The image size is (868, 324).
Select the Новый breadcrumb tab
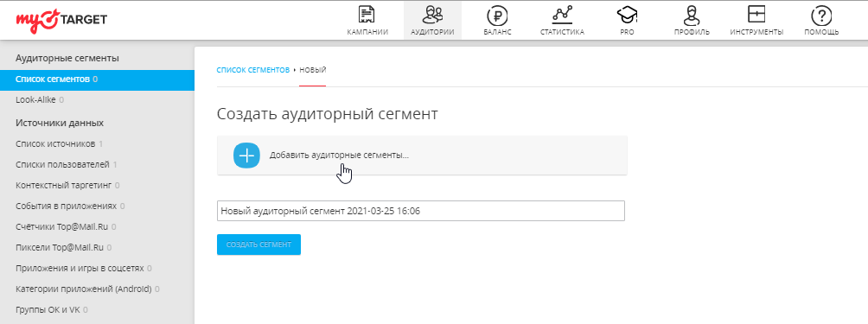coord(313,70)
